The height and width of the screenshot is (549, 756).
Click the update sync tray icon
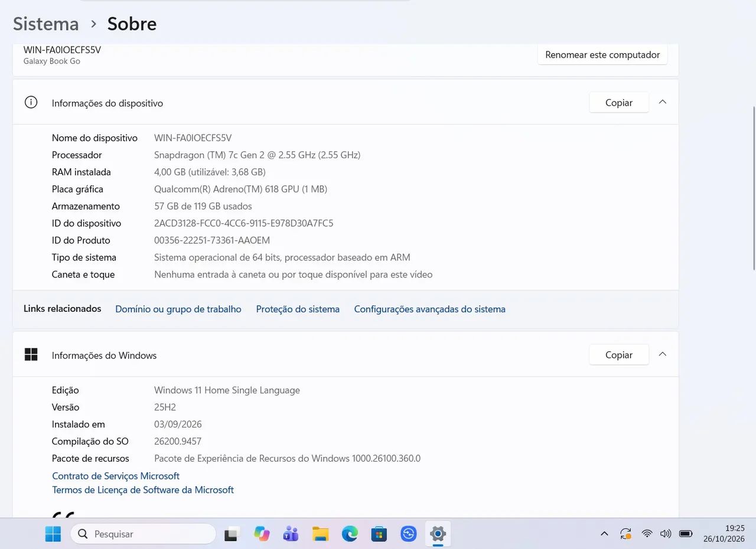[626, 534]
